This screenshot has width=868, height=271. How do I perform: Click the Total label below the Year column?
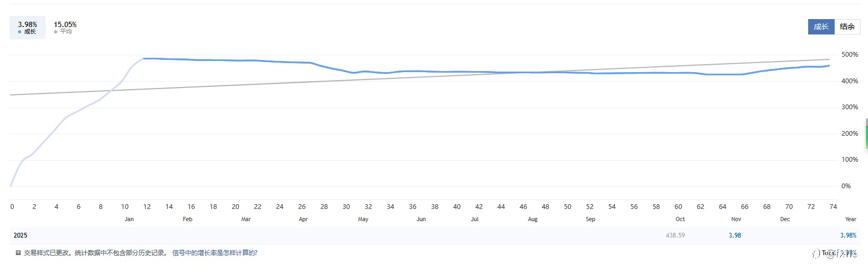coord(828,253)
